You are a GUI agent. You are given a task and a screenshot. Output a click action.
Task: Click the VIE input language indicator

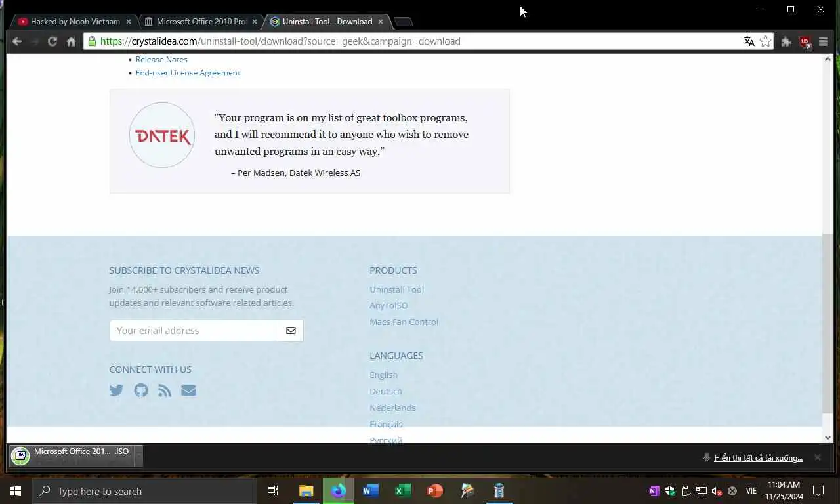[x=751, y=491]
